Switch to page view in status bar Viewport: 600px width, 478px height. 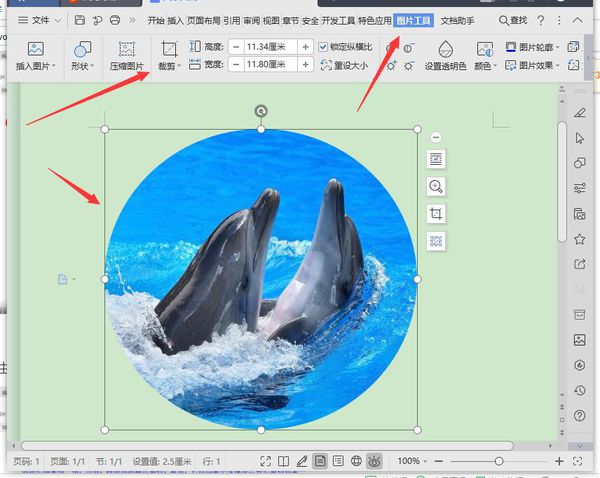tap(320, 461)
